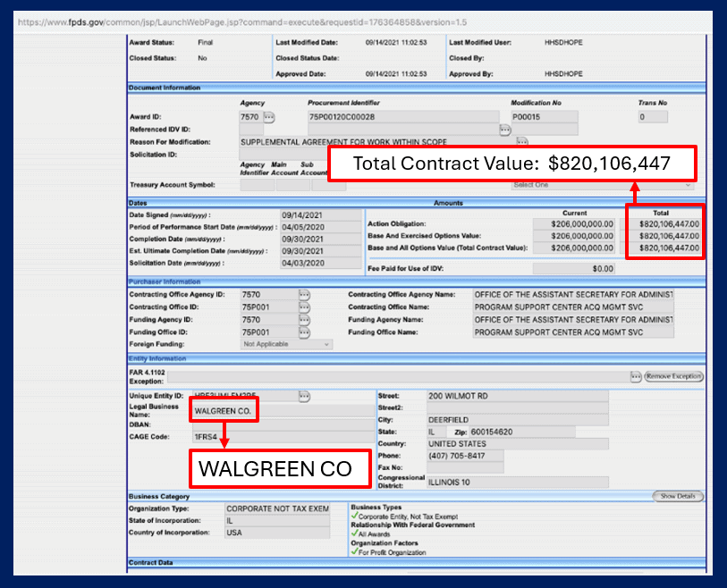Open the Unique Entity ID lookup ellipsis

click(304, 396)
